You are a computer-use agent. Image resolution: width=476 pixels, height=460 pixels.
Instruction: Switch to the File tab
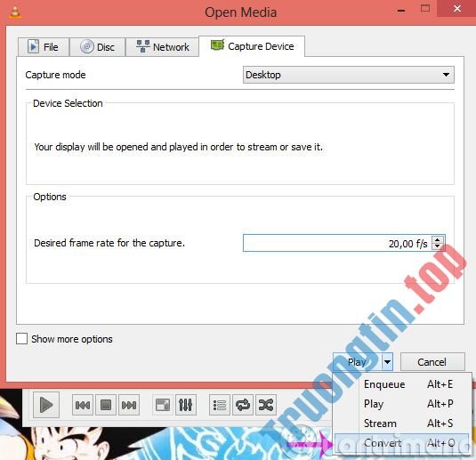click(x=44, y=47)
